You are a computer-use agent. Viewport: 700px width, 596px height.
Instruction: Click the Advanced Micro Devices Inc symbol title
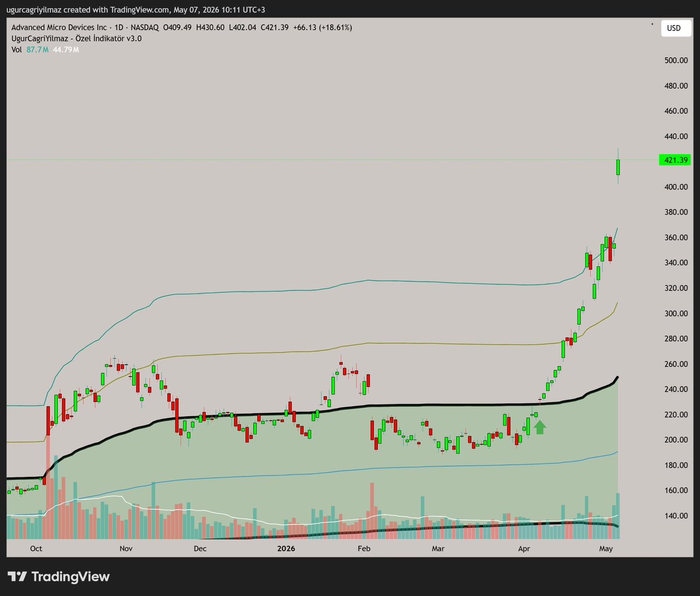59,27
